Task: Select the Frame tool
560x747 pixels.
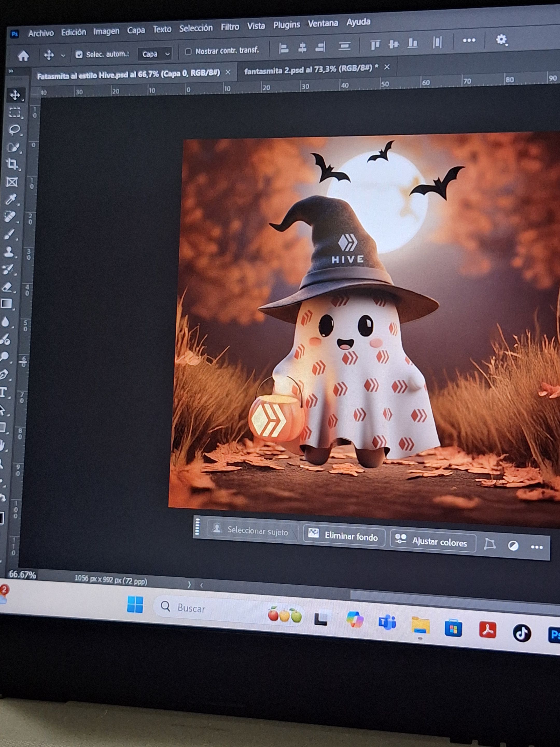Action: (x=12, y=182)
